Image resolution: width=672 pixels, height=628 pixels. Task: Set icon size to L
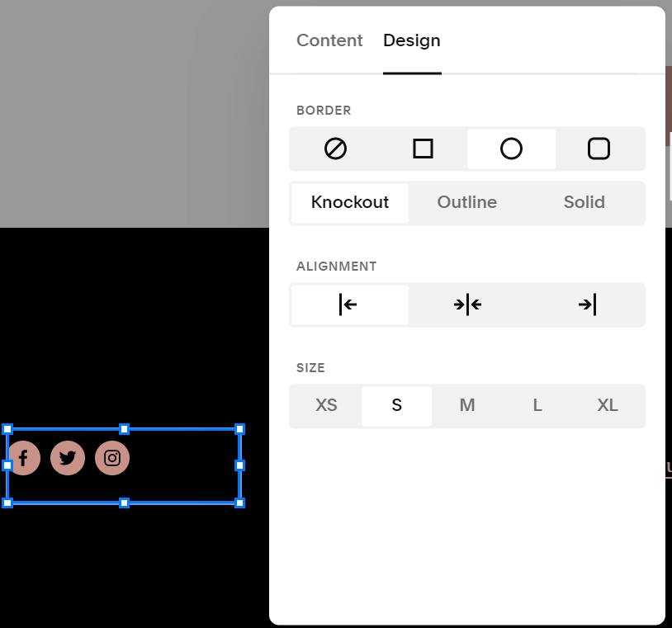537,406
